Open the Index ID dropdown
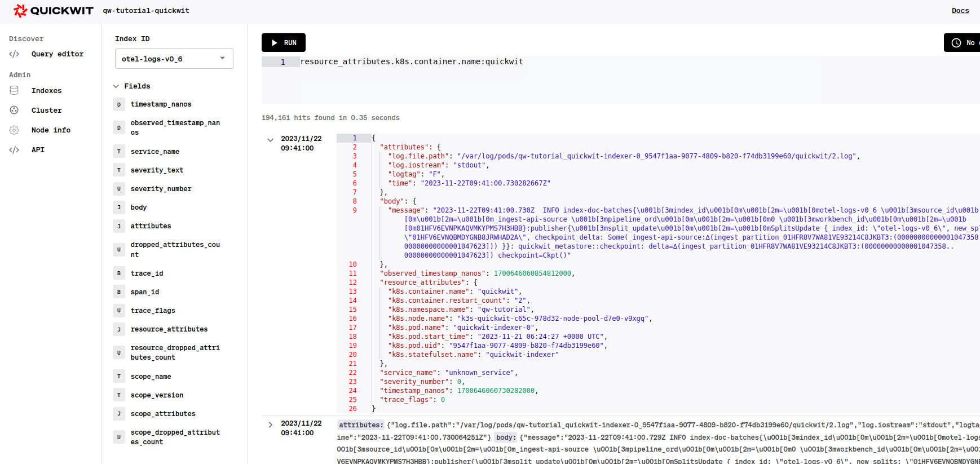The height and width of the screenshot is (464, 980). coord(174,59)
